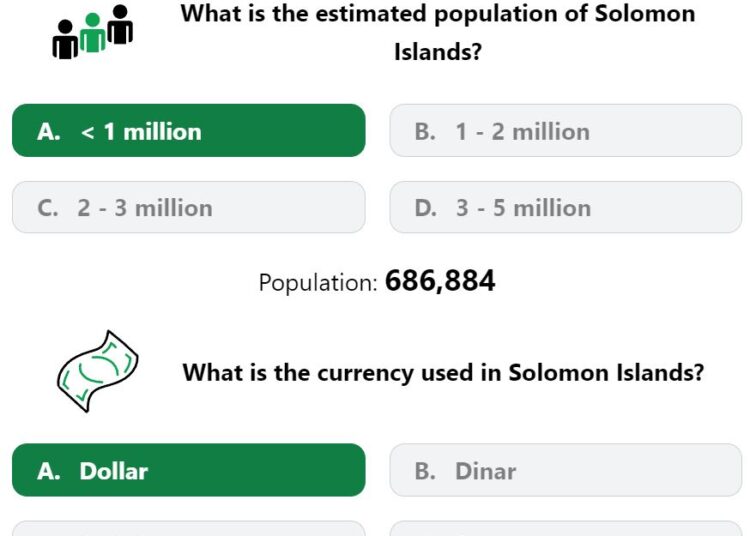This screenshot has height=536, width=750.
Task: Click the leftmost black person figure
Action: pos(65,40)
